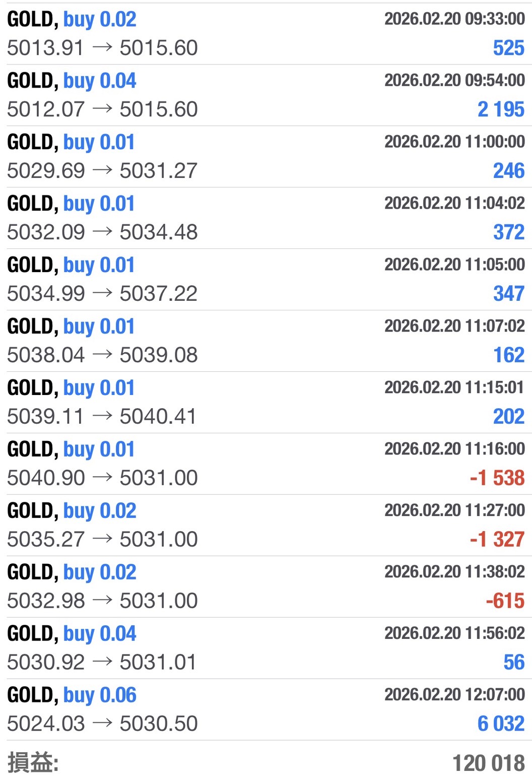Click the 2026.02.20 11:00:00 timestamp
Image resolution: width=532 pixels, height=780 pixels.
click(x=454, y=142)
